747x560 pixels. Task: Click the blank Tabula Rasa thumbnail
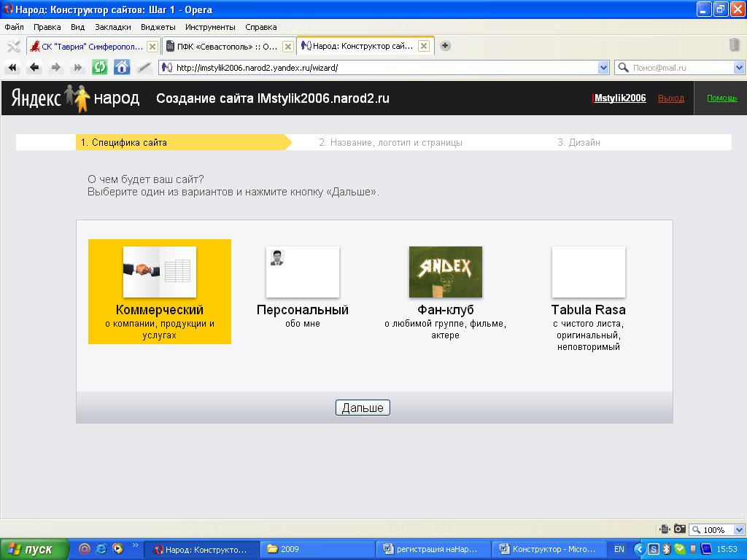click(x=589, y=272)
